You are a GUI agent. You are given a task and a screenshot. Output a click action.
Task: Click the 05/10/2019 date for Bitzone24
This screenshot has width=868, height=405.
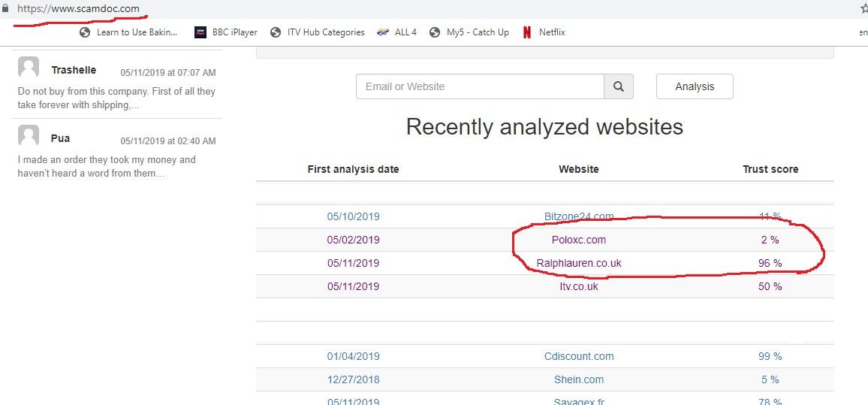coord(353,216)
